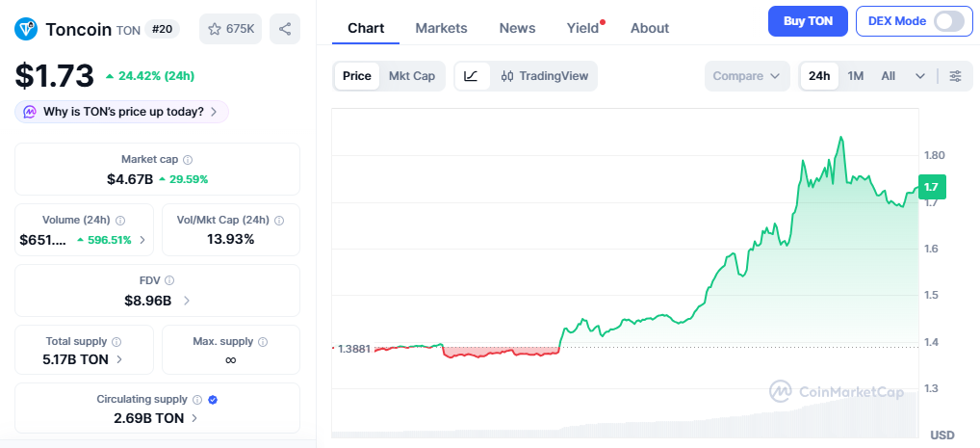Toggle DEX Mode switch
This screenshot has width=980, height=448.
[949, 21]
